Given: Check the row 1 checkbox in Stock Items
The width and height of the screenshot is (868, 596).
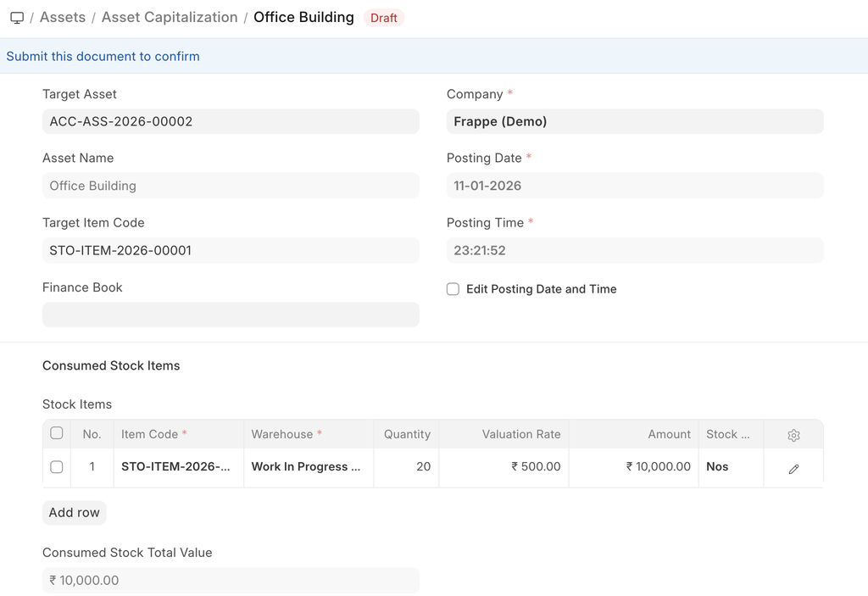Looking at the screenshot, I should [57, 467].
